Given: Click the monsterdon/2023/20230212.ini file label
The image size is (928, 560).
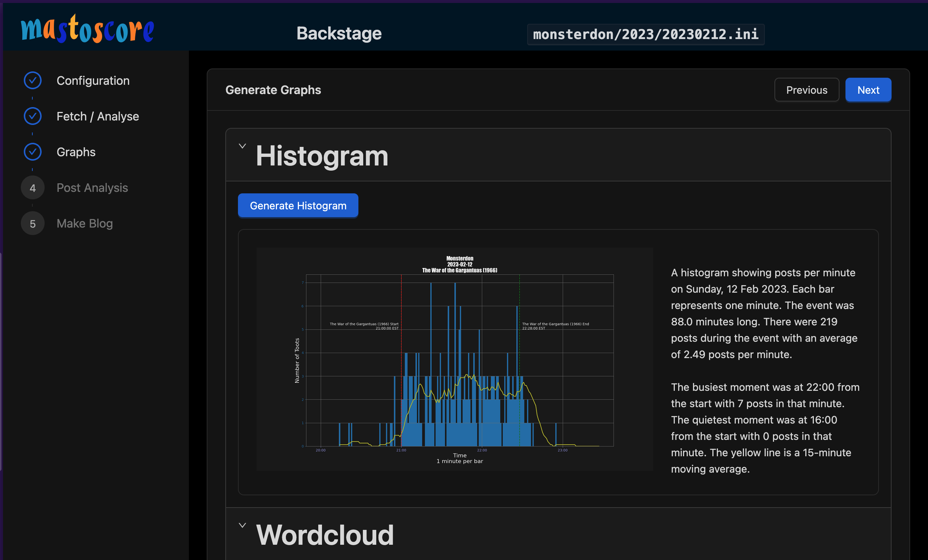Looking at the screenshot, I should click(x=645, y=35).
